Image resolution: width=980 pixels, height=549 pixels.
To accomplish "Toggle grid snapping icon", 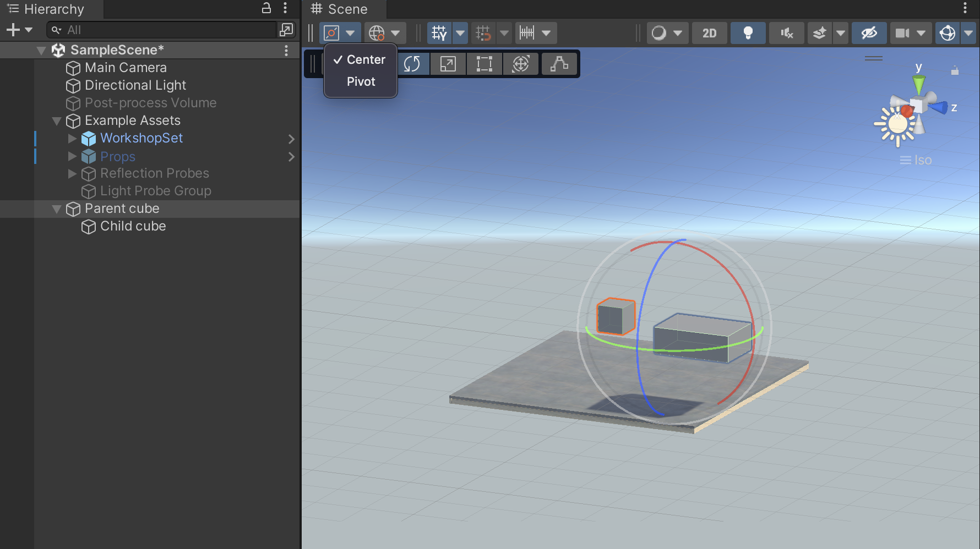I will (x=483, y=33).
